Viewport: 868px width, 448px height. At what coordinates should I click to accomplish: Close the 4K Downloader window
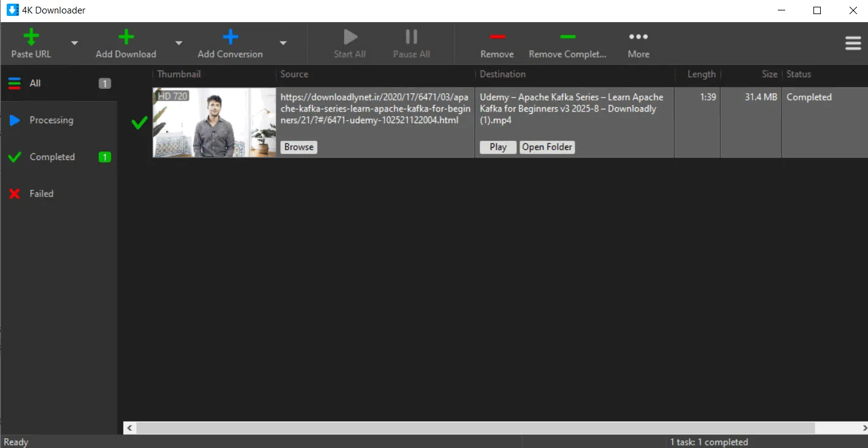pos(853,10)
